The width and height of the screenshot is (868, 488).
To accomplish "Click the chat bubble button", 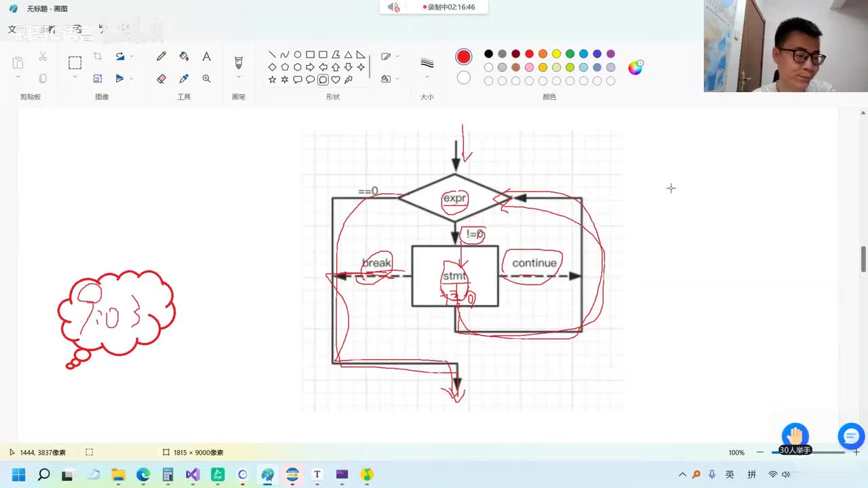I will [x=851, y=436].
